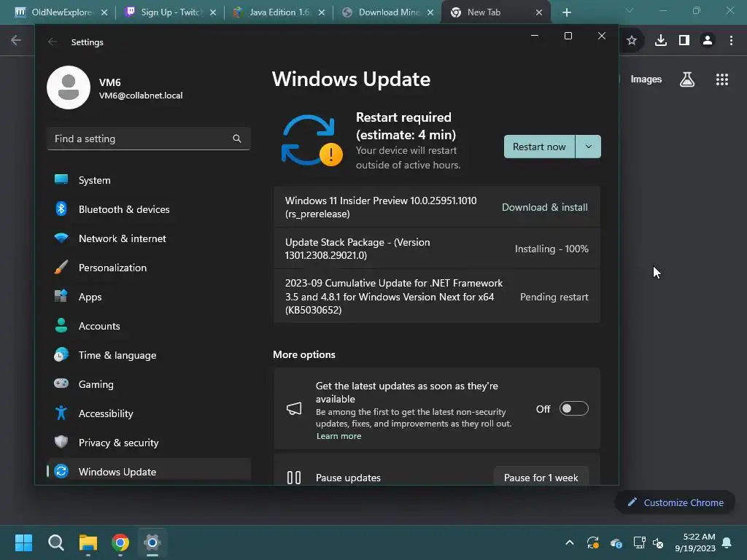Screen dimensions: 747x560
Task: Click the muted volume tray icon
Action: (x=659, y=542)
